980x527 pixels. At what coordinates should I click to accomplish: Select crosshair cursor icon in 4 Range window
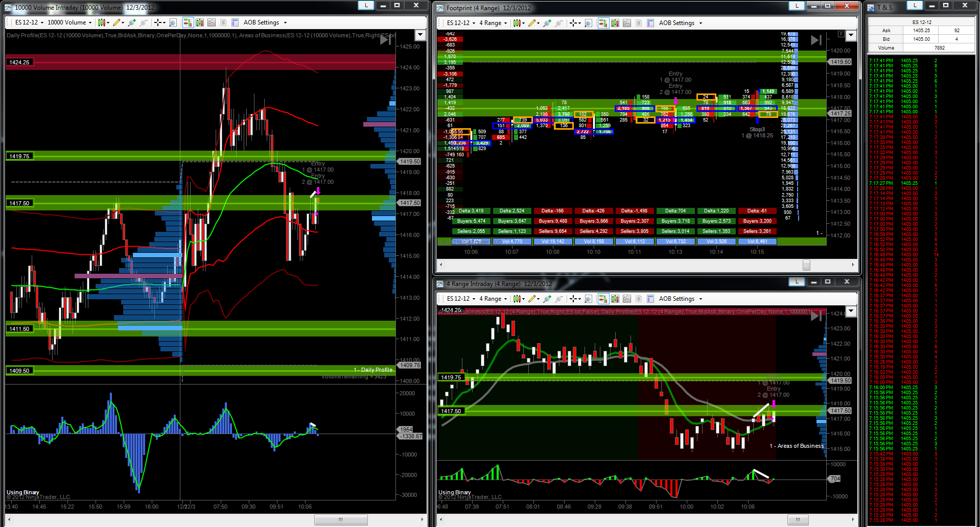click(x=574, y=299)
